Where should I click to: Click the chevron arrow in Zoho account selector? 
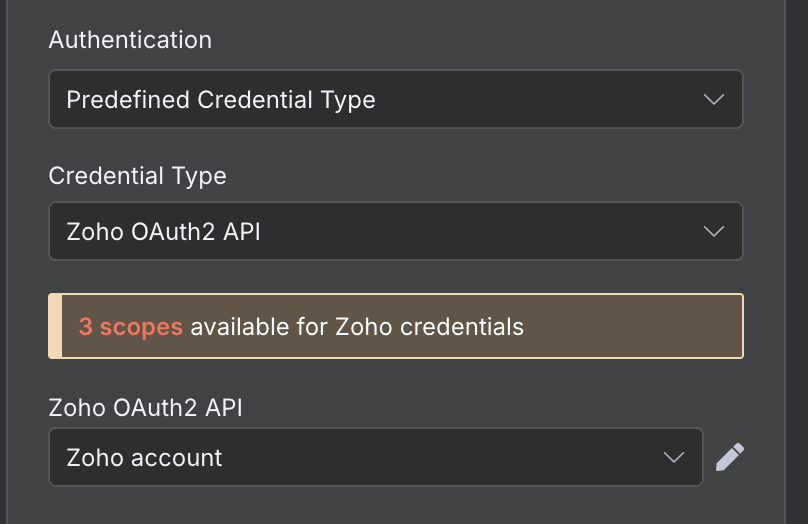coord(674,457)
